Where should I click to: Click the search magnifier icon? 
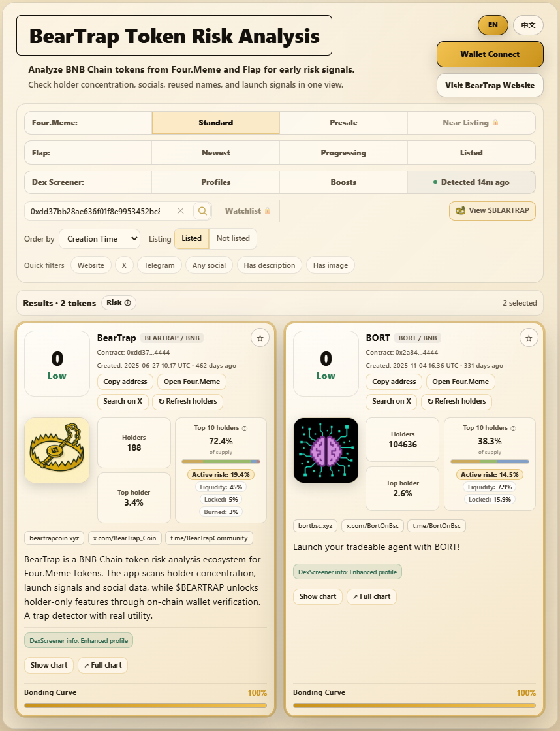[x=202, y=211]
